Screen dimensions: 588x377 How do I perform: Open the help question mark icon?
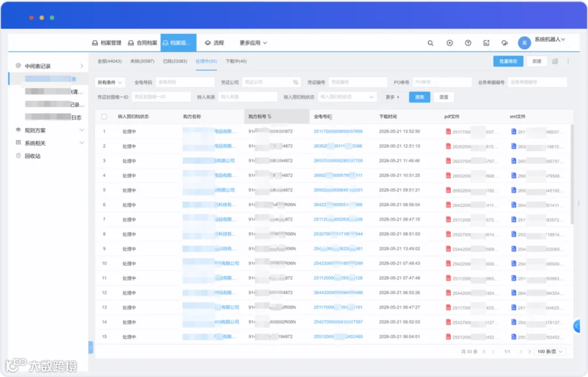(x=468, y=43)
